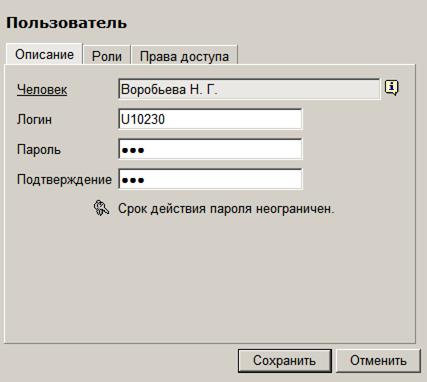
Task: Focus the Пароль input field
Action: 210,149
